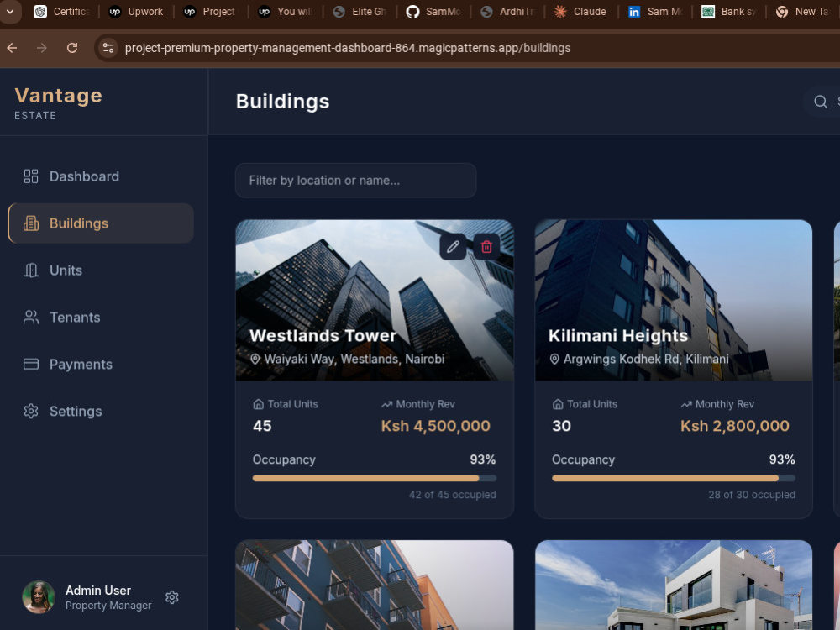Click the Argwings Kodhek Rd, Kilimani address
Screen dimensions: 840x630
coord(646,359)
